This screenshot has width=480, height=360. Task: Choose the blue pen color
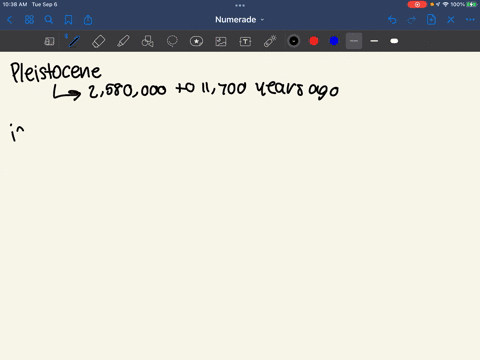coord(334,41)
